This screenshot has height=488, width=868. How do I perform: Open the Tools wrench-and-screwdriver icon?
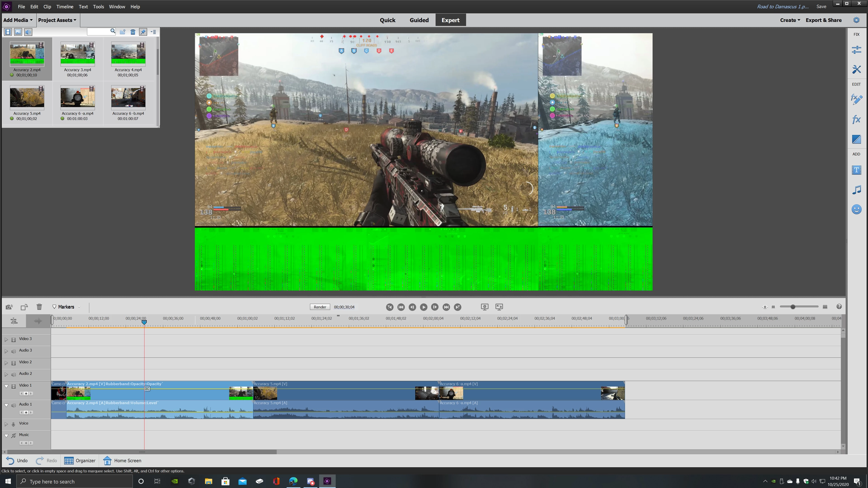(856, 69)
